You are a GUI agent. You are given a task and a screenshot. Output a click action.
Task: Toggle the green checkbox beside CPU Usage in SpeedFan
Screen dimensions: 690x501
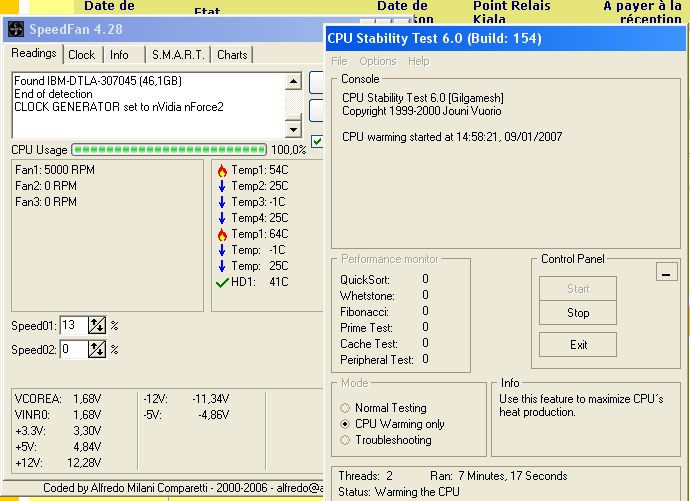(317, 141)
